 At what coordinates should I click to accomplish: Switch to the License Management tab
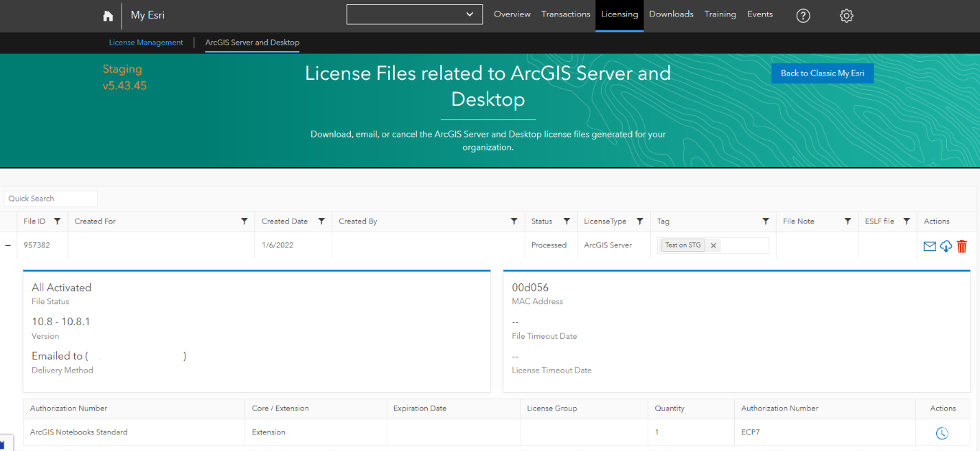pyautogui.click(x=146, y=42)
